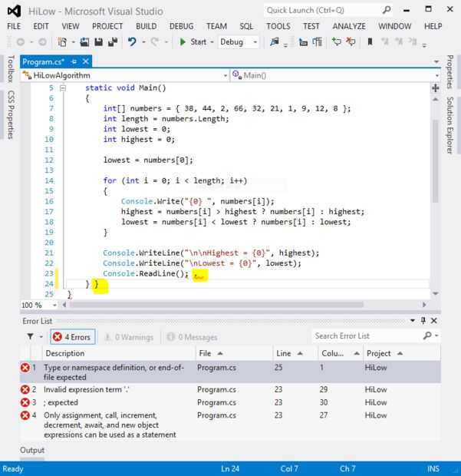This screenshot has width=461, height=476.
Task: Open the BUILD menu
Action: point(147,26)
